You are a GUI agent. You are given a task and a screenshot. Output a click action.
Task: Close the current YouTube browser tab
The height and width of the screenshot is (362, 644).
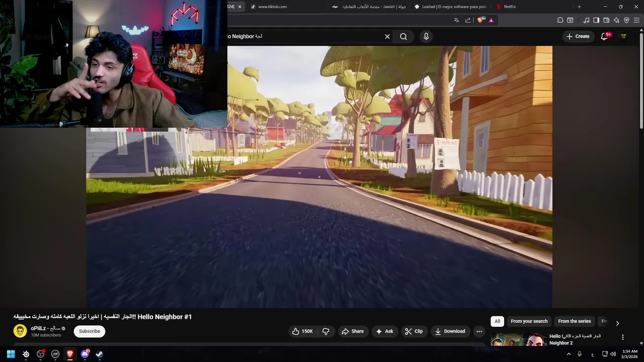[x=240, y=7]
